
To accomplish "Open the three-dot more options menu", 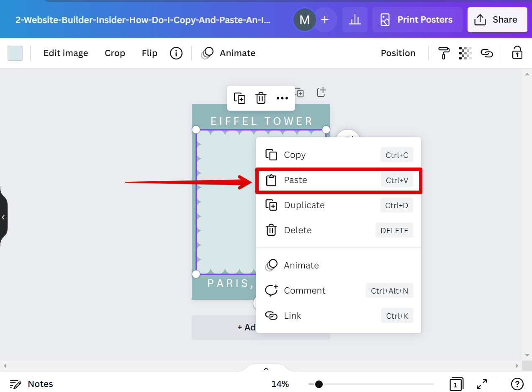I will 282,98.
